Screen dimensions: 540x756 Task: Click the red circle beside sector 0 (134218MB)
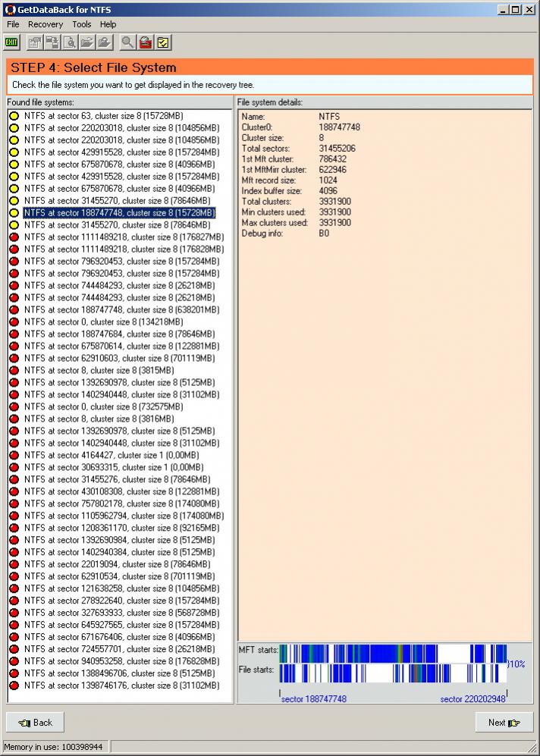pos(14,322)
